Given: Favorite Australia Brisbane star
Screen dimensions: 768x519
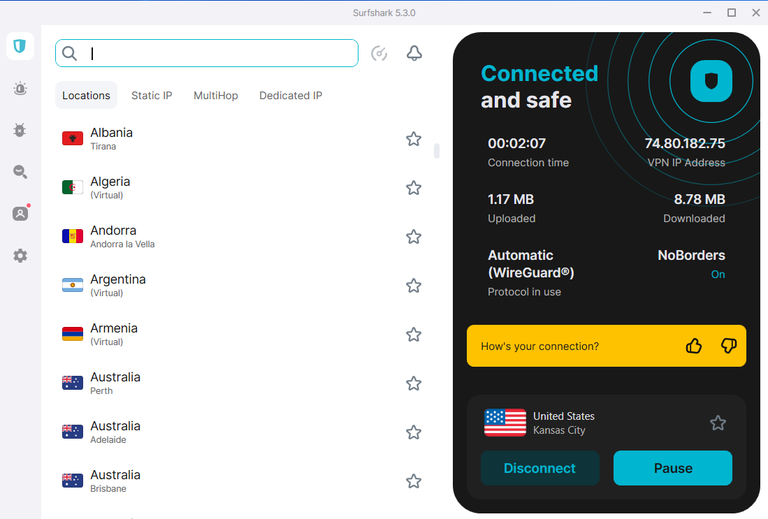Looking at the screenshot, I should pyautogui.click(x=414, y=481).
